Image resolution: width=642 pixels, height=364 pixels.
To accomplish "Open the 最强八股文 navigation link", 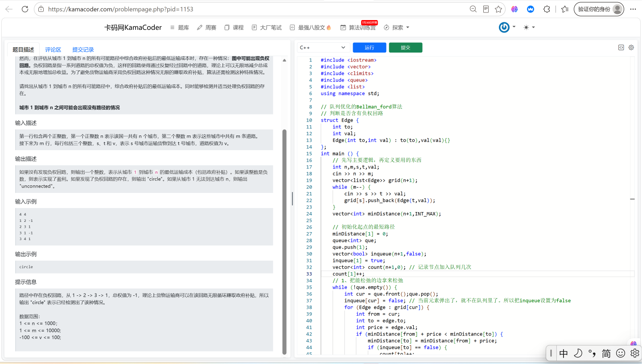I will (310, 28).
